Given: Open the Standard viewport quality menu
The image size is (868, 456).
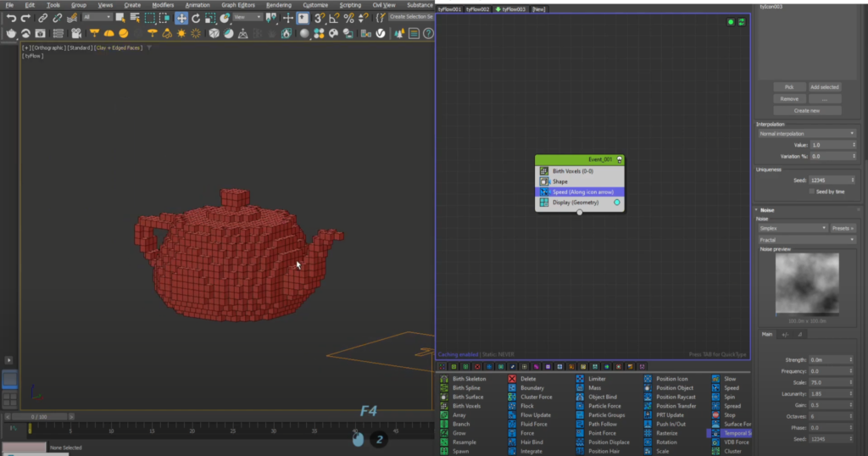Looking at the screenshot, I should pyautogui.click(x=81, y=48).
